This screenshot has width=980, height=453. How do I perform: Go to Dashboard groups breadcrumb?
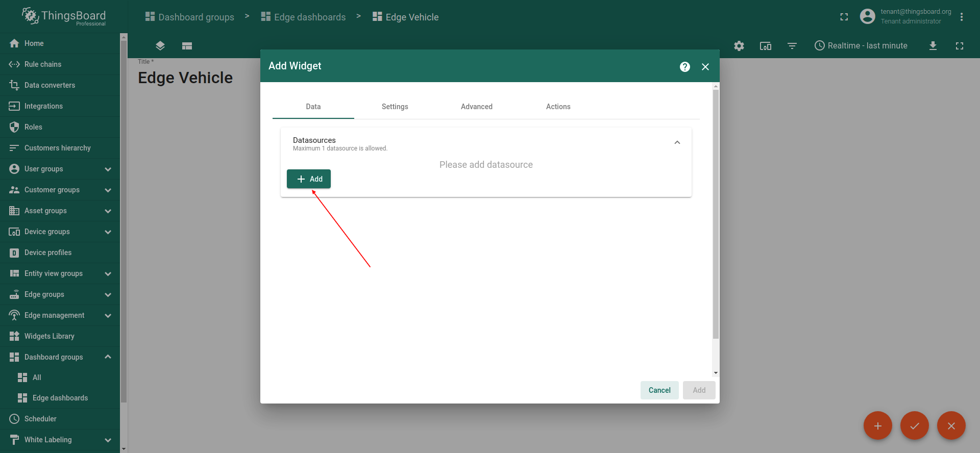[x=190, y=17]
